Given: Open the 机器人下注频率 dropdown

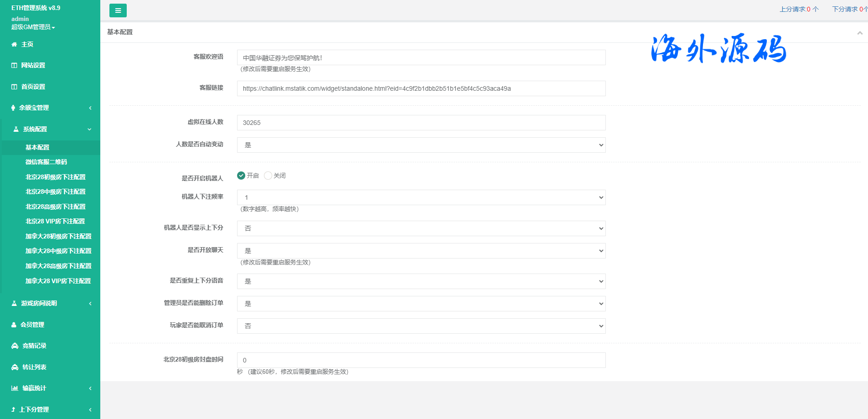Looking at the screenshot, I should pos(421,197).
